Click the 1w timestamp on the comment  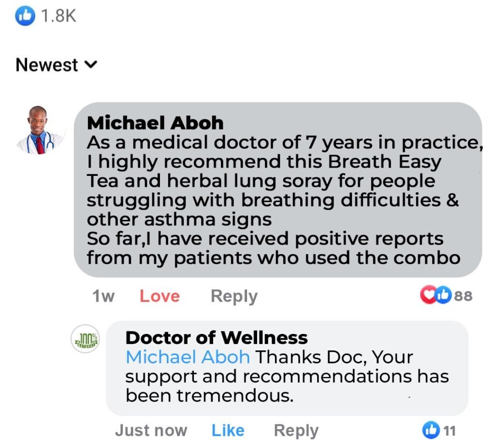coord(103,296)
